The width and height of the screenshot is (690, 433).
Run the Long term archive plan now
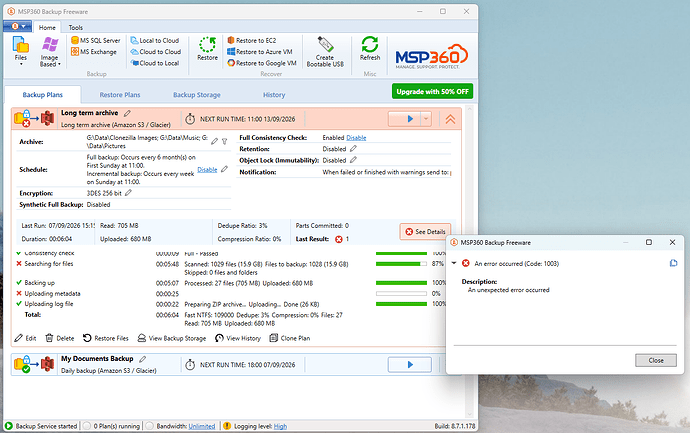tap(404, 119)
